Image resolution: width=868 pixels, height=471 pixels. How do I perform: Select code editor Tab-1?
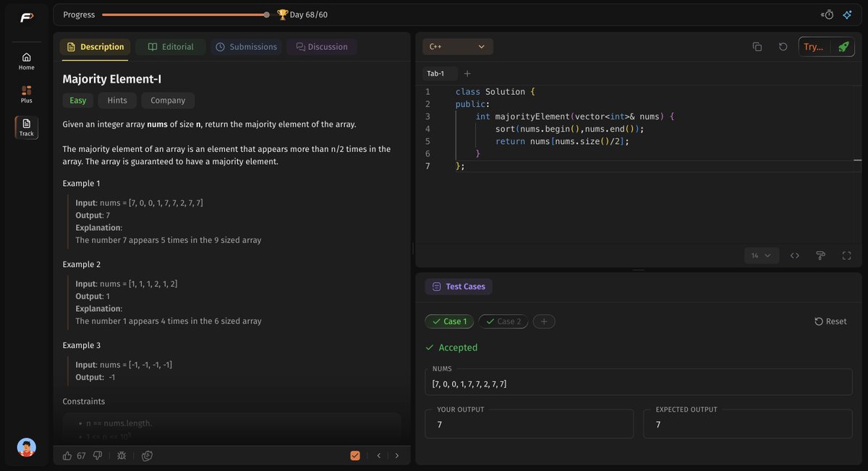(x=440, y=73)
